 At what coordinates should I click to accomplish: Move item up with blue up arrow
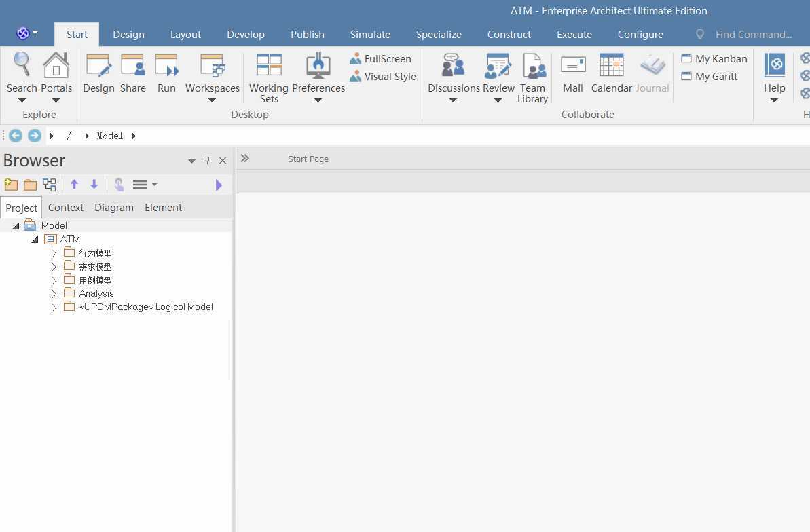point(75,185)
